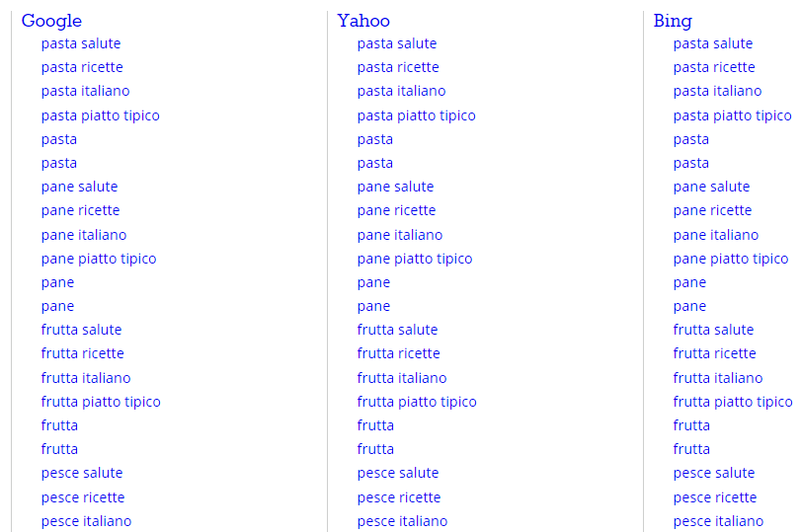The height and width of the screenshot is (532, 799).
Task: Click the Yahoo heading link
Action: pos(363,21)
